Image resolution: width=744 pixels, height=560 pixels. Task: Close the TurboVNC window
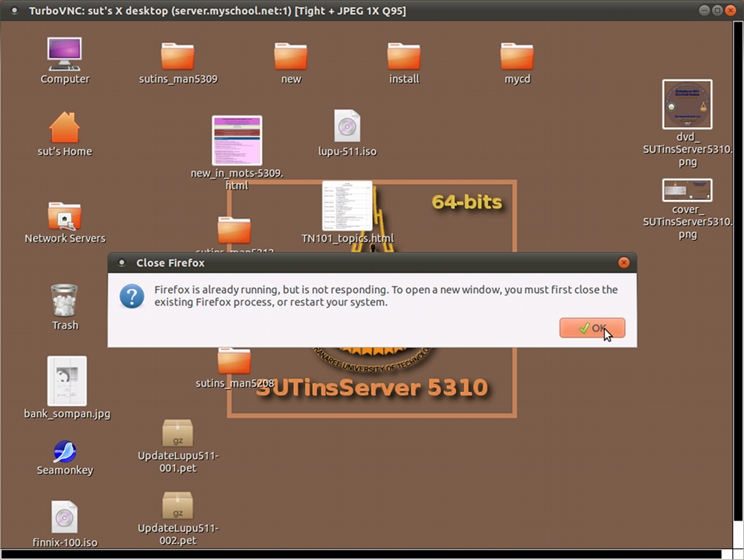(731, 10)
